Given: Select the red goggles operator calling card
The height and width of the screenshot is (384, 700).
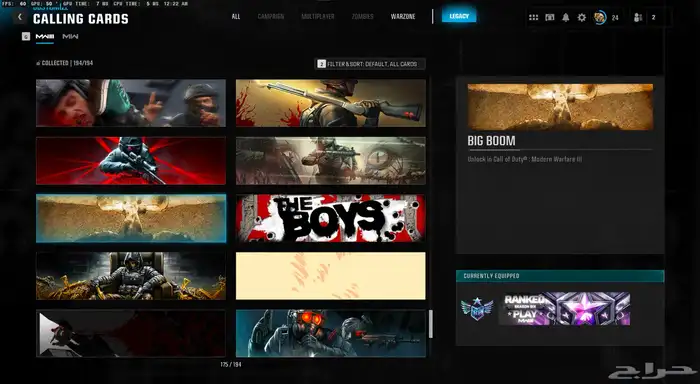Looking at the screenshot, I should click(x=331, y=333).
